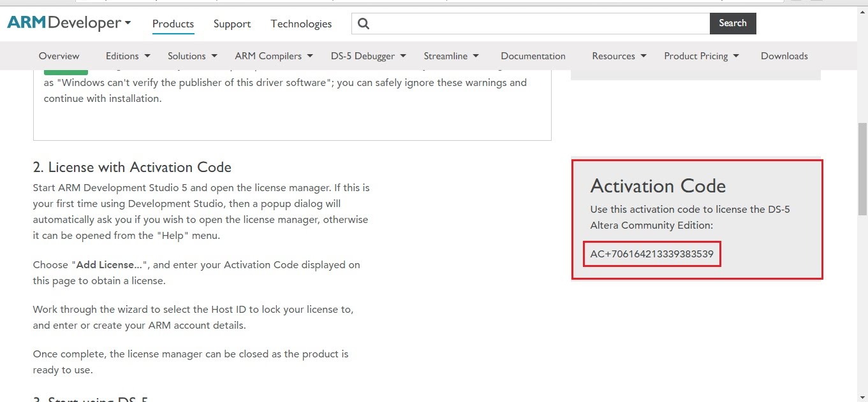The image size is (868, 402).
Task: Open the Downloads page
Action: 784,56
